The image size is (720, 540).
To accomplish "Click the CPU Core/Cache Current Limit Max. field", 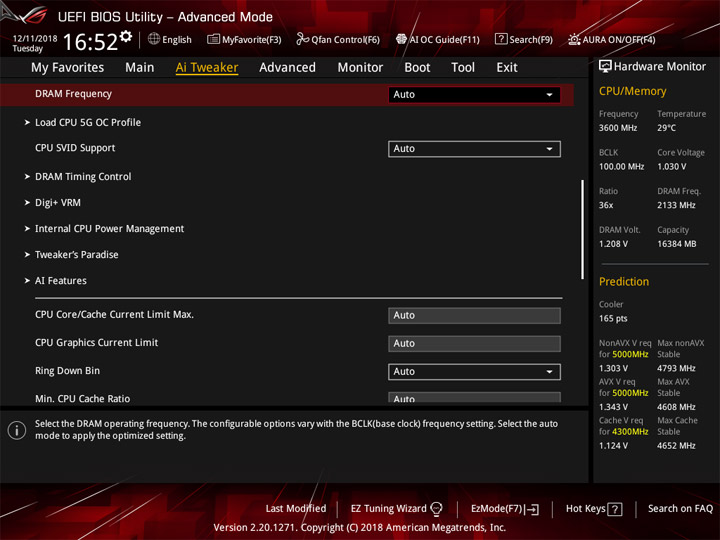I will point(474,315).
